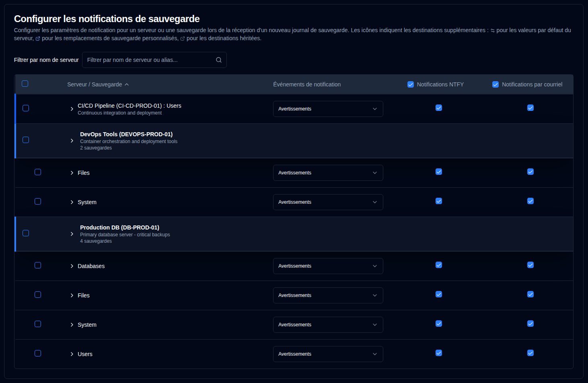The width and height of the screenshot is (588, 383).
Task: Open the events dropdown for Production DB Users
Action: tap(328, 354)
